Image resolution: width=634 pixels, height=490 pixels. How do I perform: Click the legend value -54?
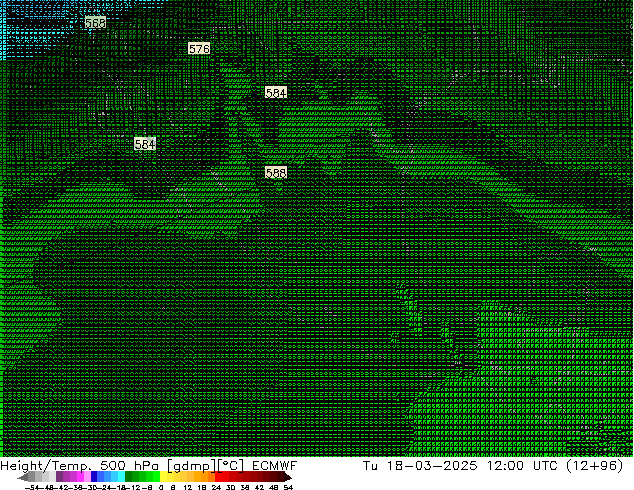tap(31, 487)
